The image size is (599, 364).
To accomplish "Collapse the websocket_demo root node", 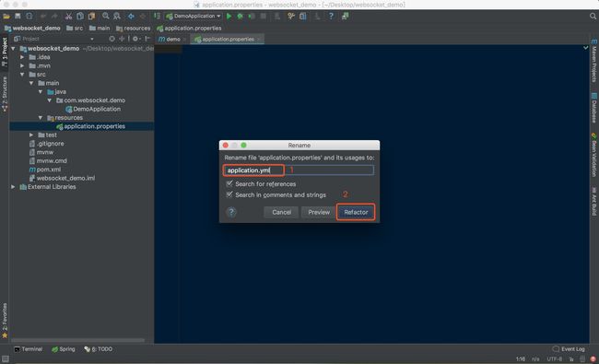I will click(x=14, y=49).
